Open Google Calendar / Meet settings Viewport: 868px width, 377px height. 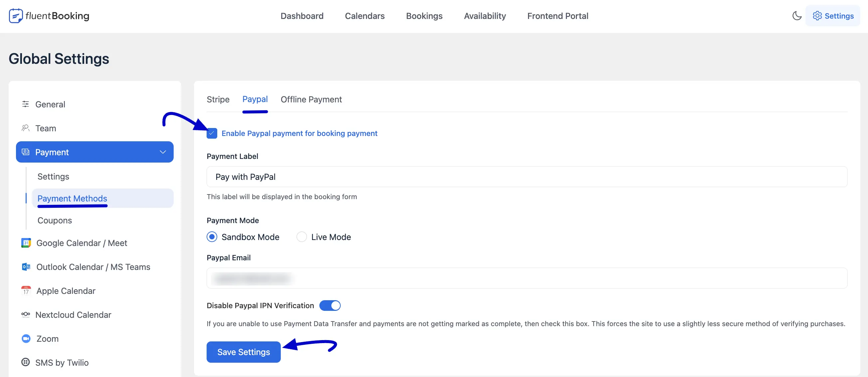tap(95, 243)
